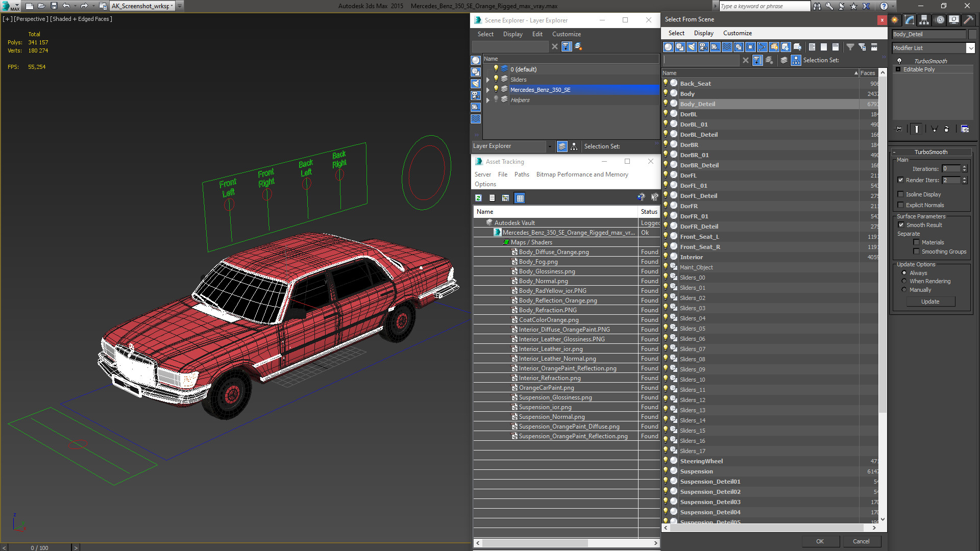Click Create New Layer icon in Scene Explorer
Viewport: 980px width, 551px height.
pos(578,46)
